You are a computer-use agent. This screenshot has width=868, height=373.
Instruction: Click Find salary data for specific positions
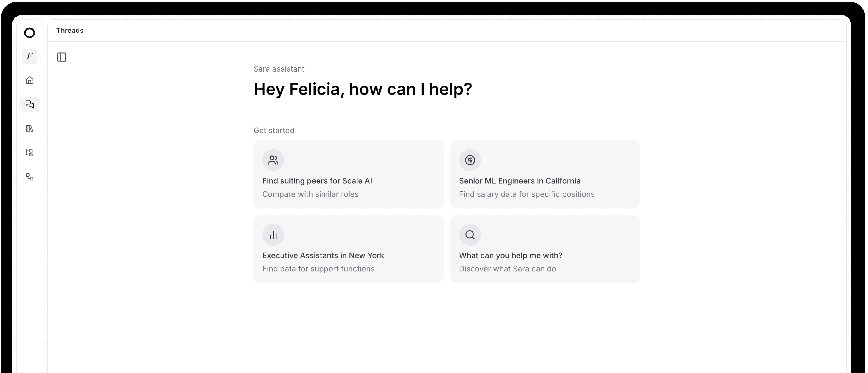(527, 194)
